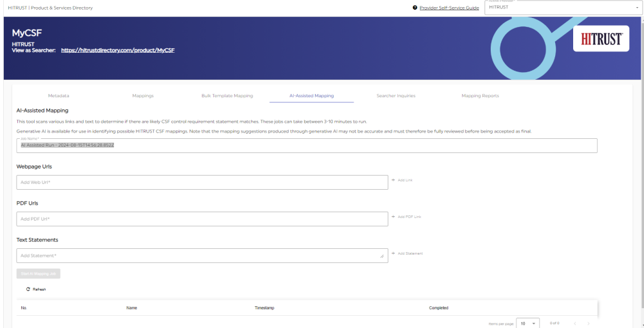Switch to the Mappings tab
Screen dimensions: 644x328
click(143, 96)
